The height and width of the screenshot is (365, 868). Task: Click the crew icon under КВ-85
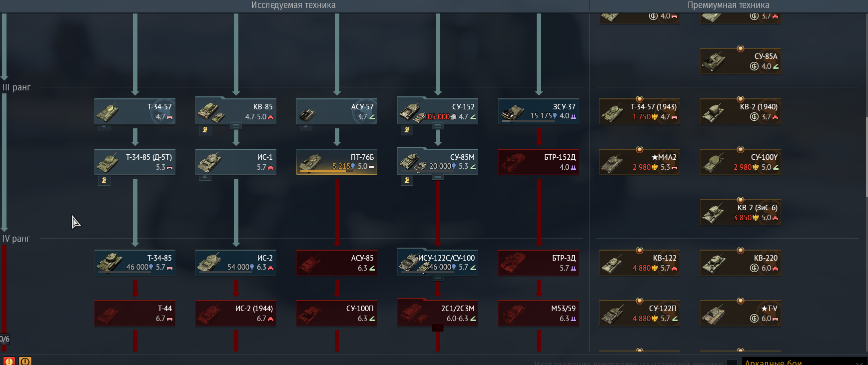(205, 130)
